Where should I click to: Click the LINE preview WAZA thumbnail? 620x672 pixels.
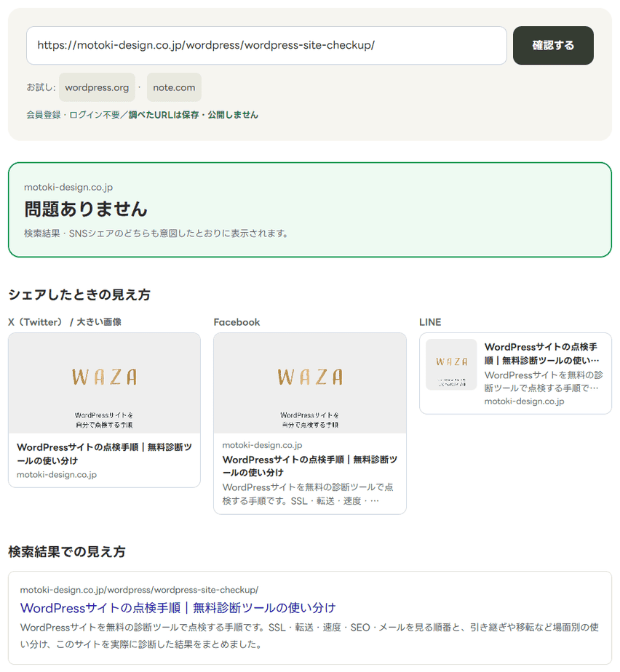451,364
